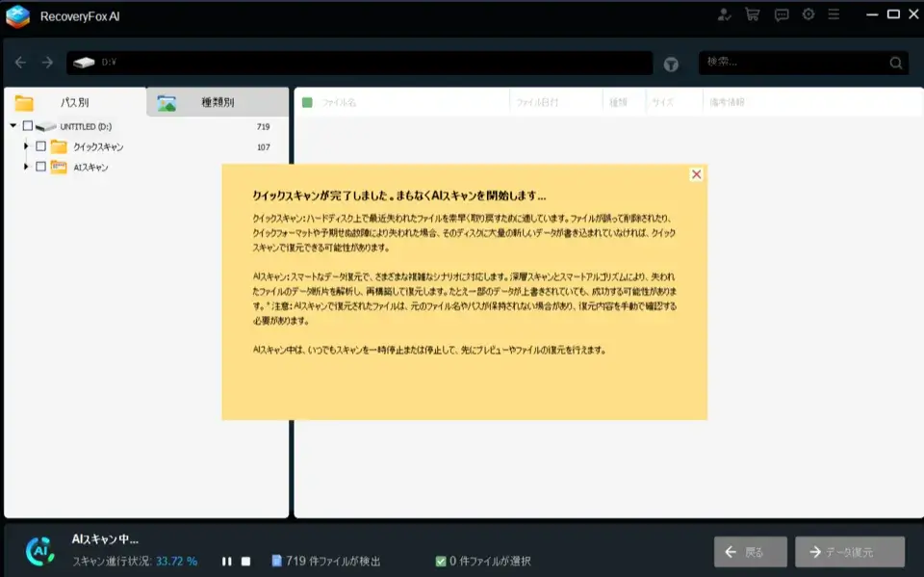Click the 107 count beside クイックスキャン

[263, 147]
